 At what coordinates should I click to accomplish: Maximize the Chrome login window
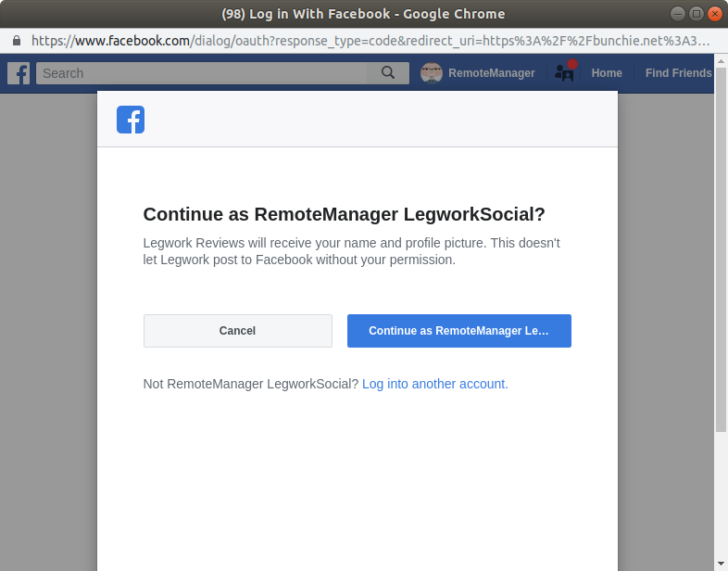point(697,14)
